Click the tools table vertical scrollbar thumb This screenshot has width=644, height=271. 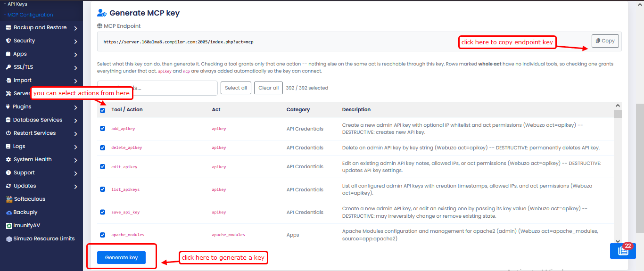(618, 114)
